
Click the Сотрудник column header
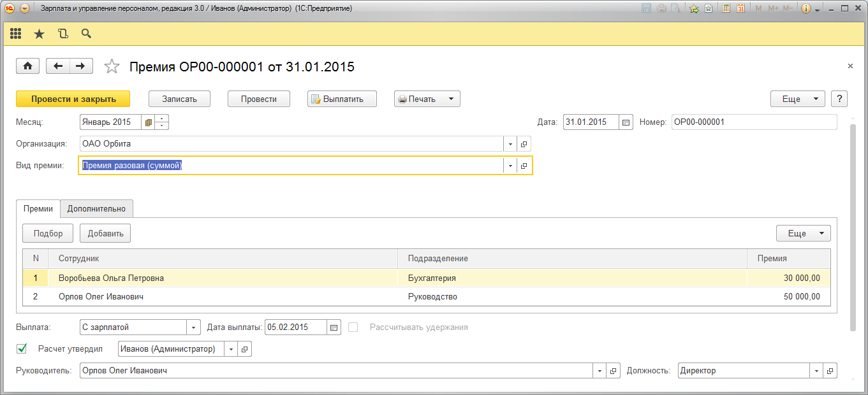(223, 259)
